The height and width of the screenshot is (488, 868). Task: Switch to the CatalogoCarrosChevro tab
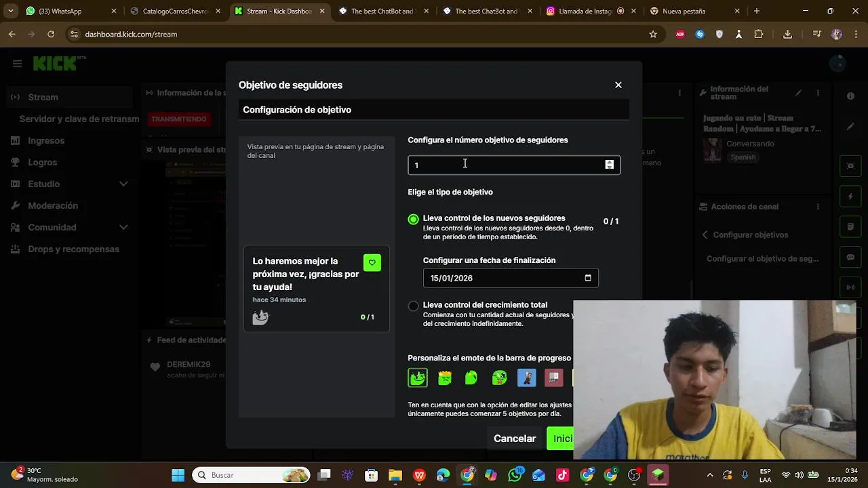pos(175,11)
